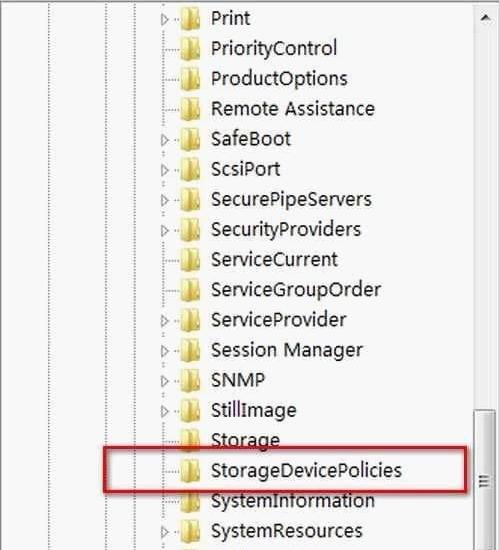The image size is (499, 550).
Task: Click the scrollbar up arrow
Action: (485, 17)
